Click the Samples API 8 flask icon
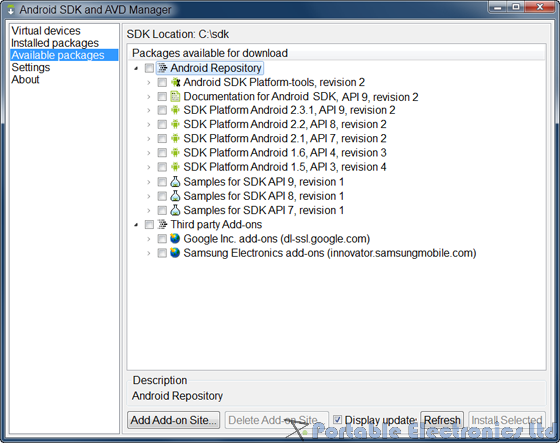 tap(175, 196)
